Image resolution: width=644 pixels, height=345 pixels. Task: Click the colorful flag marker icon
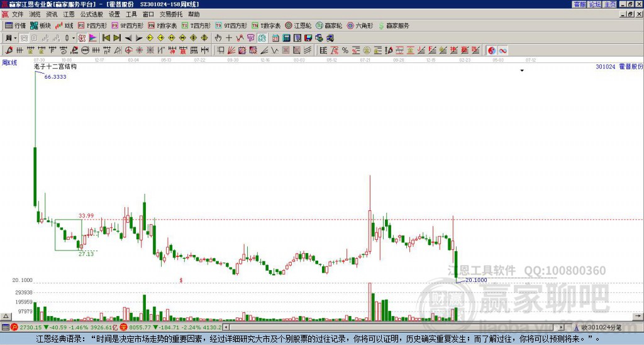coord(93,38)
